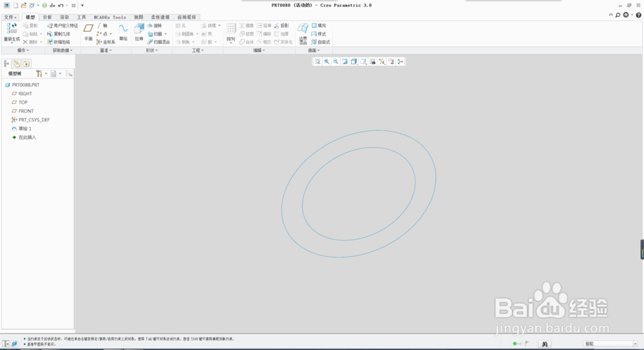Screen dimensions: 644x350
Task: Click the Zoom Out magnifier icon
Action: (x=336, y=62)
